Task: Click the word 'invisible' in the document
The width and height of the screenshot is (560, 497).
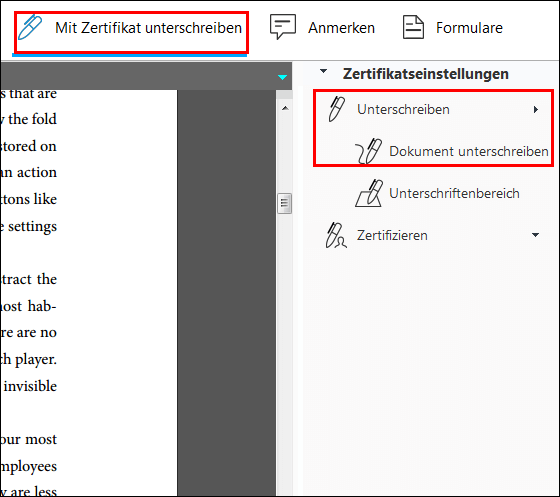Action: (30, 386)
